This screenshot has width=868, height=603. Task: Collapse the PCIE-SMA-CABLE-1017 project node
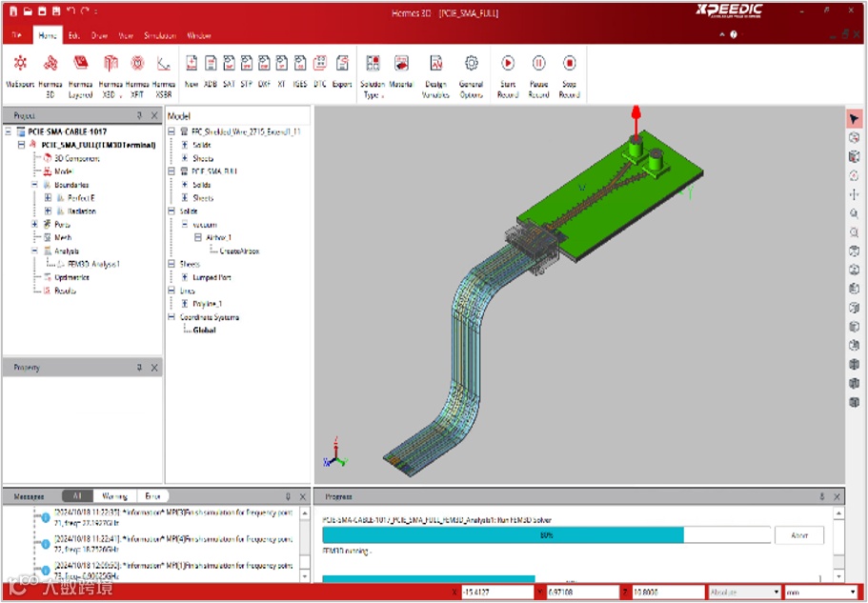(x=9, y=131)
